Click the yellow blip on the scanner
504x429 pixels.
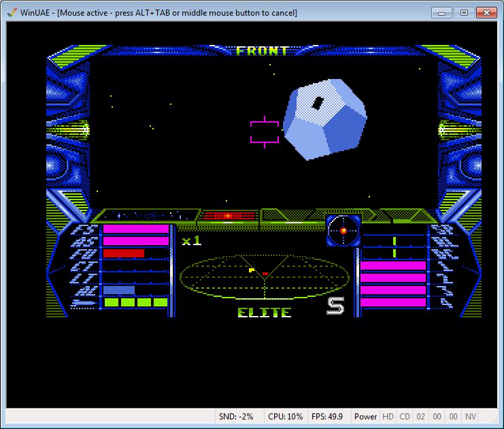tap(252, 270)
